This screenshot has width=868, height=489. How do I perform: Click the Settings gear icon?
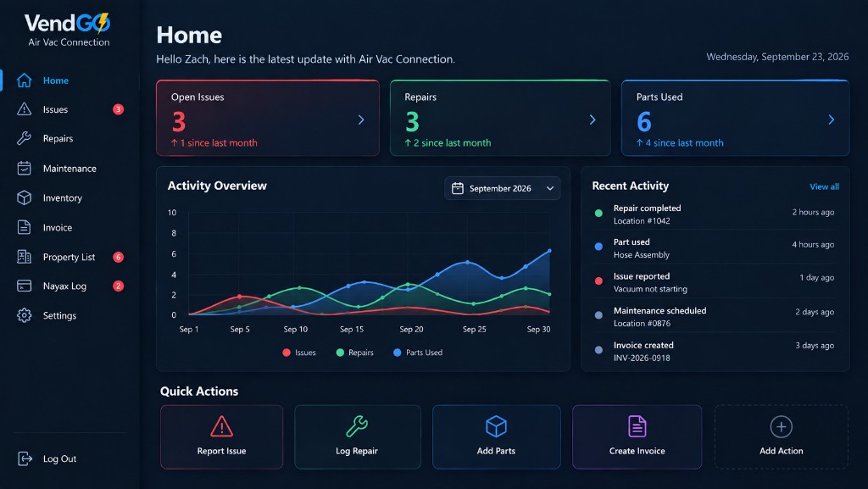pyautogui.click(x=24, y=315)
